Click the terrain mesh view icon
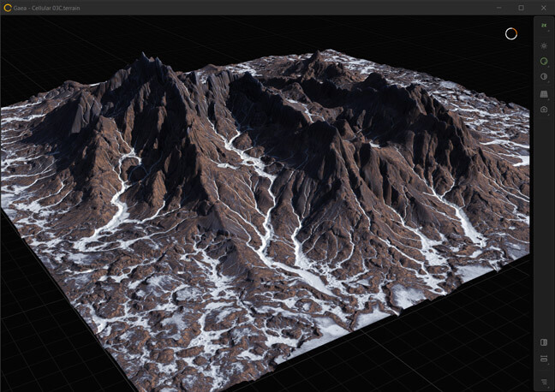Screen dimensions: 555x392 [544, 93]
